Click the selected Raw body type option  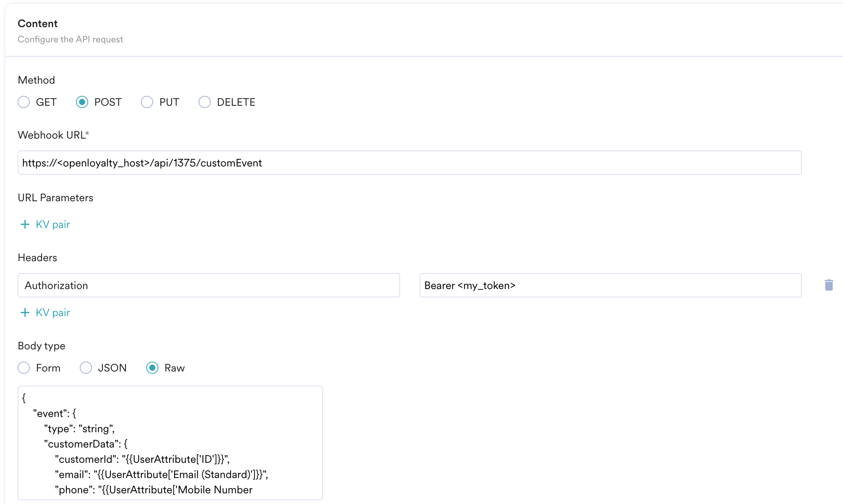153,368
